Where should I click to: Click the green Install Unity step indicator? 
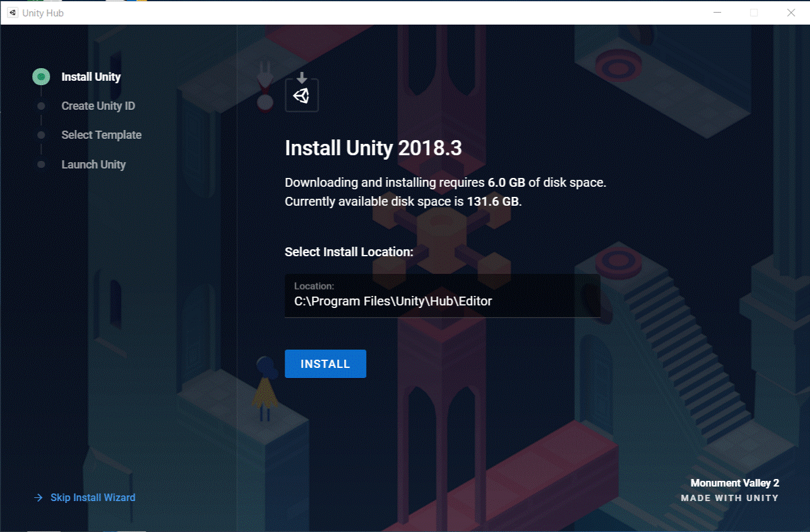tap(41, 77)
